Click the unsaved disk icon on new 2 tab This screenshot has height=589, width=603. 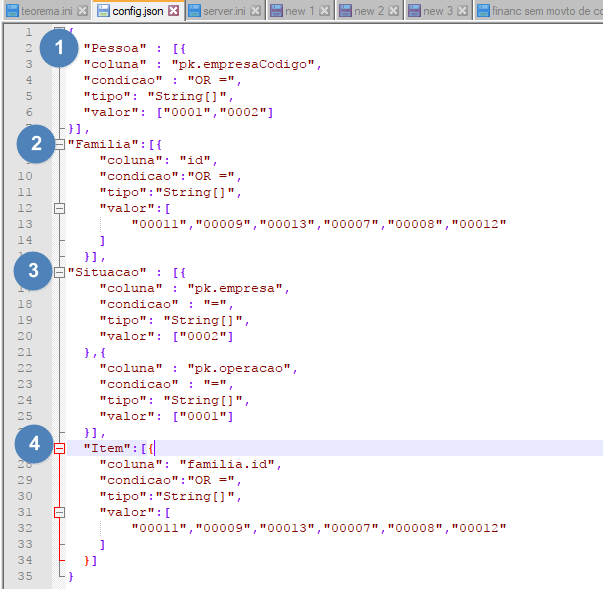pyautogui.click(x=345, y=11)
